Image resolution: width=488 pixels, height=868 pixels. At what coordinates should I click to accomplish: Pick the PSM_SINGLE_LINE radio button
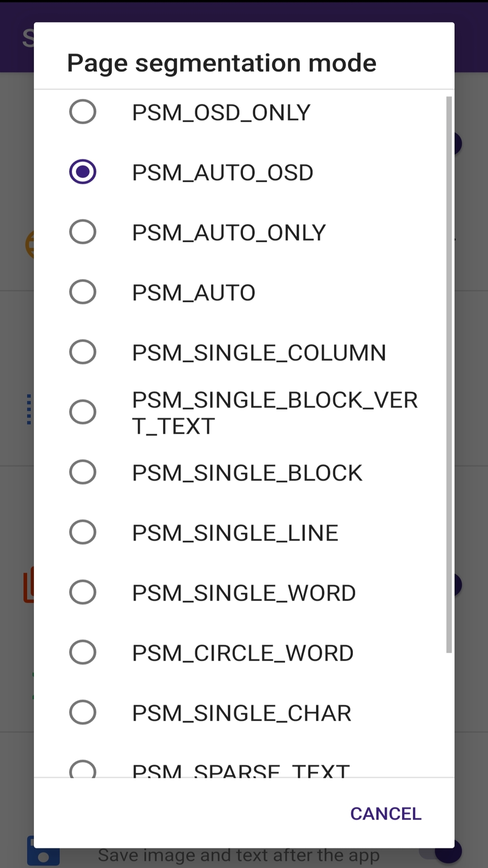83,532
